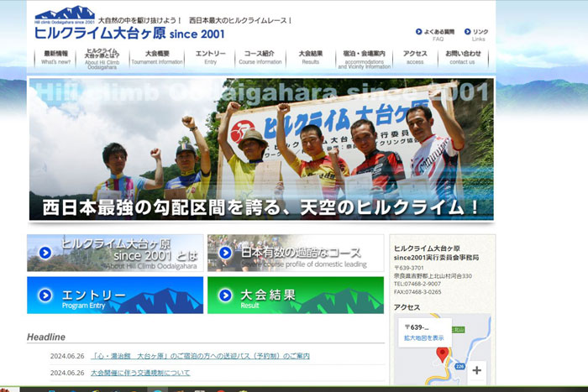Click the Hill Climb Oodaigahara mountain logo
The width and height of the screenshot is (588, 392).
64,14
